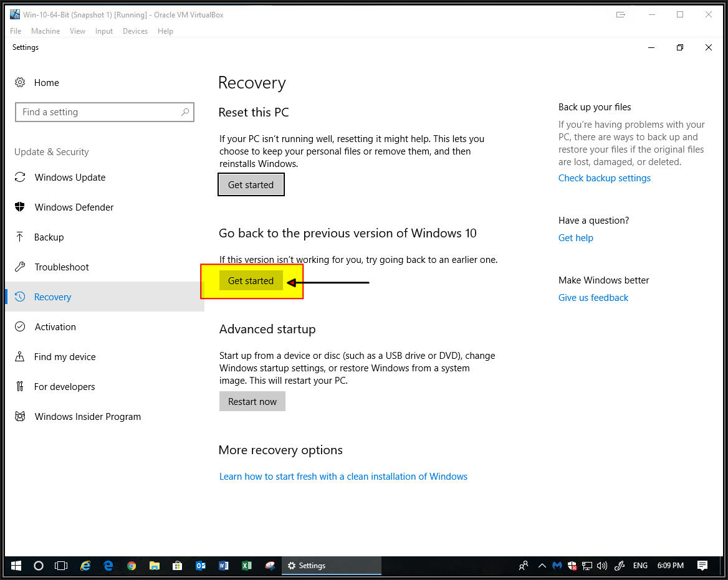Open Cortana circle on taskbar
728x580 pixels.
point(39,566)
